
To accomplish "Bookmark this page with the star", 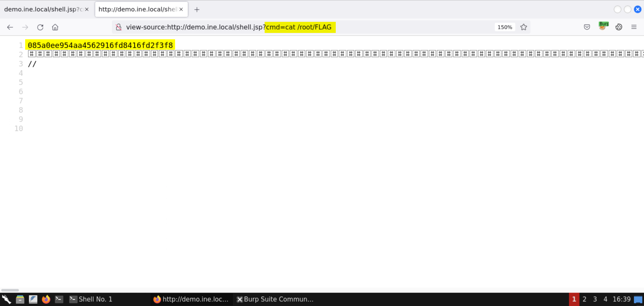I will point(524,27).
